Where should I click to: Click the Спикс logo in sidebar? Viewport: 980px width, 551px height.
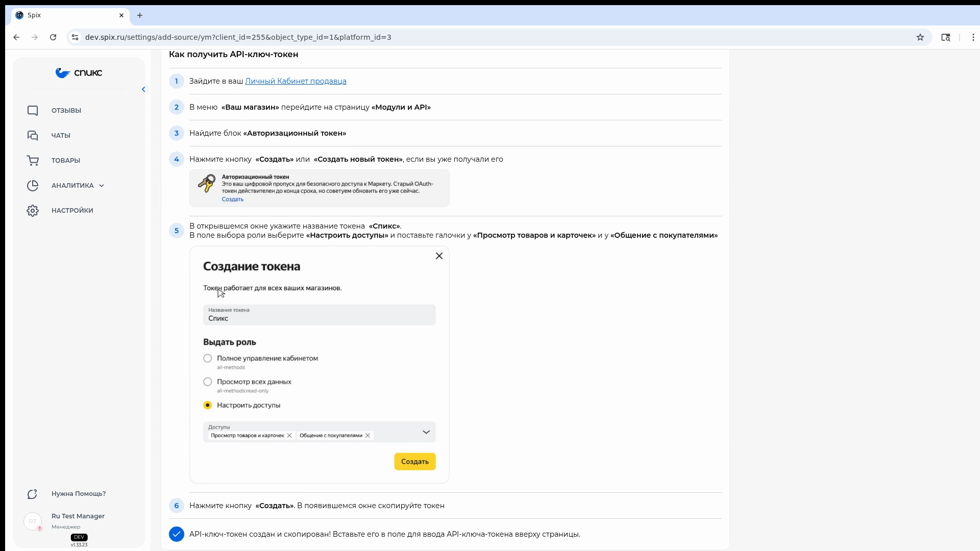pyautogui.click(x=79, y=73)
